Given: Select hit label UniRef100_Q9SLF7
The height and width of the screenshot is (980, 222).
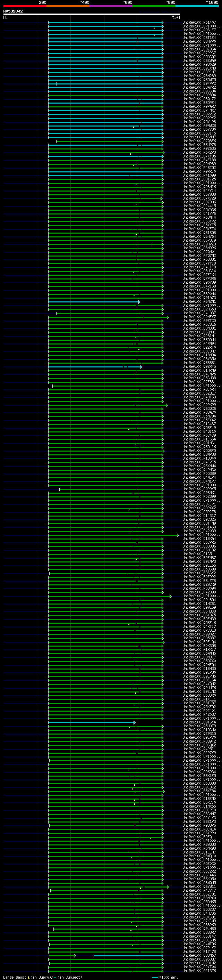Looking at the screenshot, I should pos(199,30).
